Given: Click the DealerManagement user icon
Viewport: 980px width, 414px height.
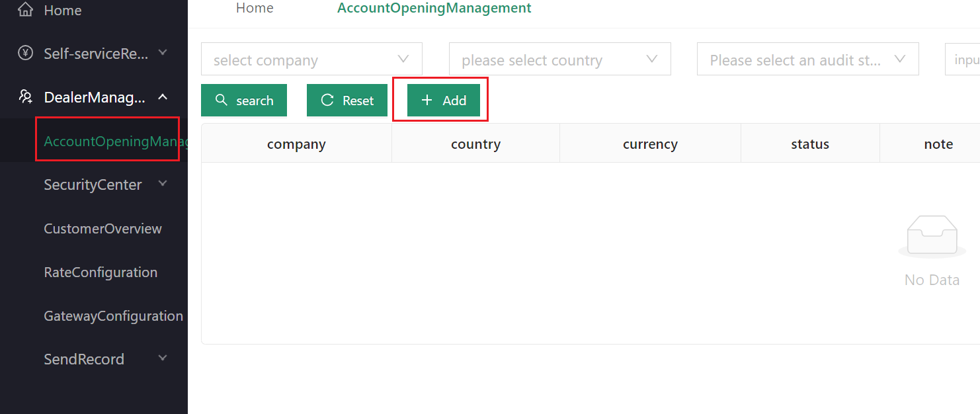Looking at the screenshot, I should coord(25,97).
